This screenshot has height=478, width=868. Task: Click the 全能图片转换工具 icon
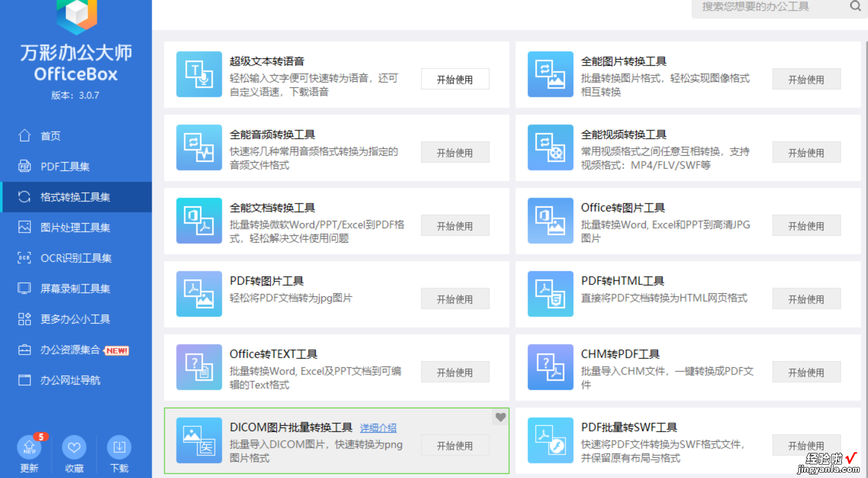click(x=550, y=74)
